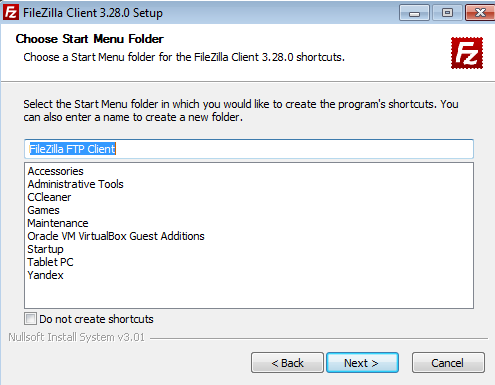Image resolution: width=495 pixels, height=385 pixels.
Task: Choose the Startup folder
Action: (x=45, y=249)
